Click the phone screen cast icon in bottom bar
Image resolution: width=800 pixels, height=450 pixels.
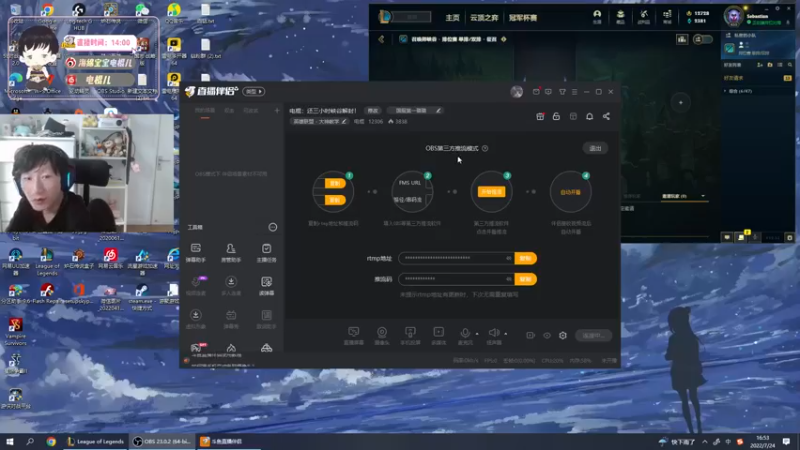tap(410, 335)
